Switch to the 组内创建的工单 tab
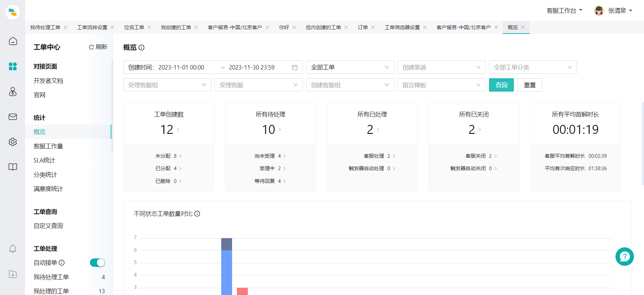Image resolution: width=644 pixels, height=295 pixels. pos(323,28)
